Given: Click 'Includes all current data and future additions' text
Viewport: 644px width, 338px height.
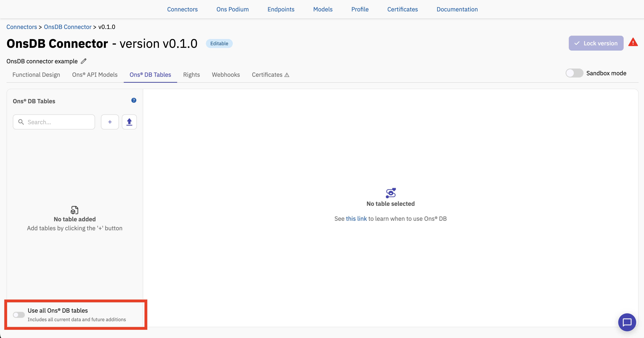Looking at the screenshot, I should click(77, 320).
